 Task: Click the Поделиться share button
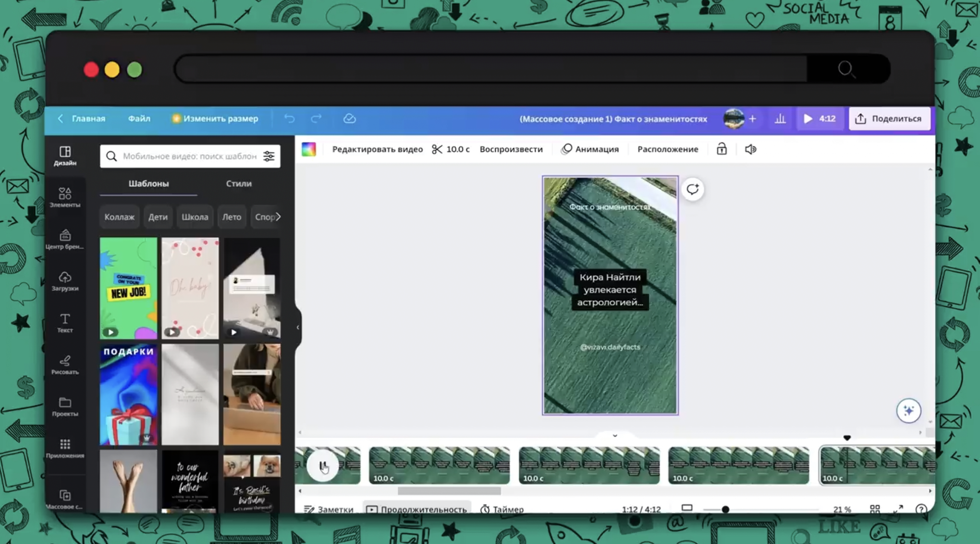pyautogui.click(x=890, y=119)
